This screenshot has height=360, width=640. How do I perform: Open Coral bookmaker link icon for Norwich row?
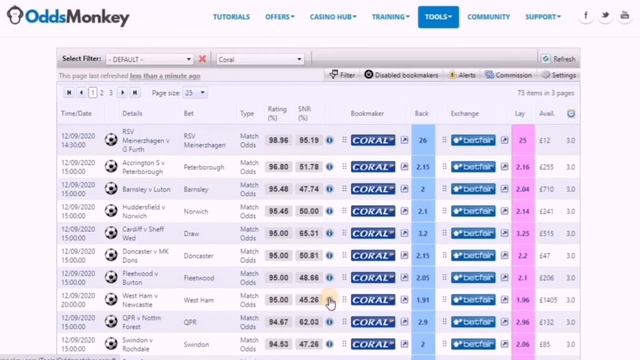pyautogui.click(x=404, y=211)
